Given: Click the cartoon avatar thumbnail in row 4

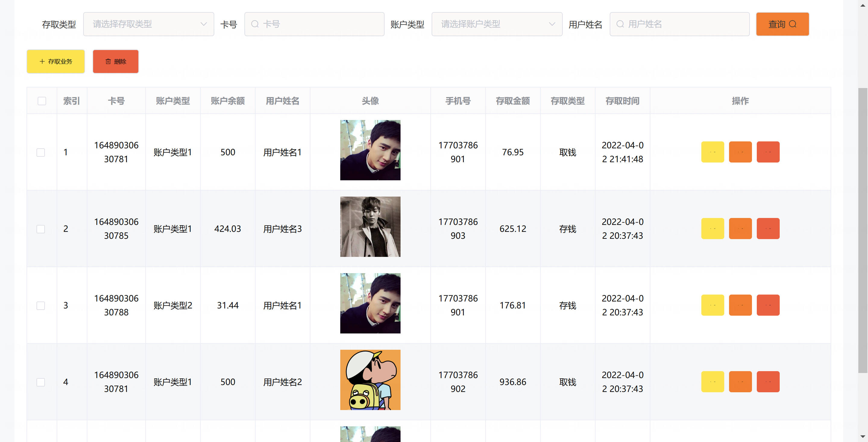Looking at the screenshot, I should [370, 380].
